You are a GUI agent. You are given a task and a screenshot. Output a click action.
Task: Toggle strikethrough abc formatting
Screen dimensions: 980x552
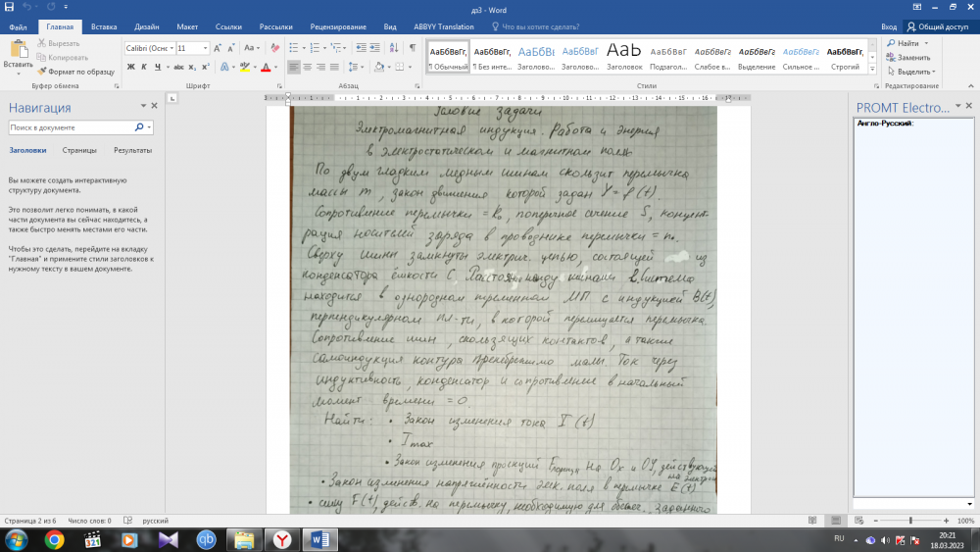pyautogui.click(x=178, y=67)
